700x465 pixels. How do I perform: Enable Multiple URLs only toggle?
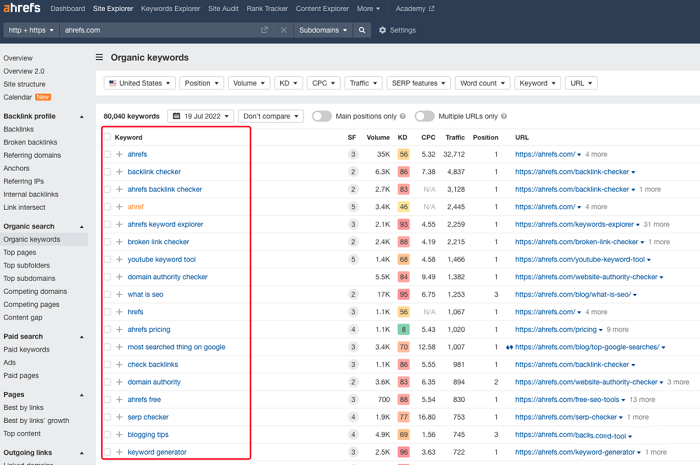pos(424,116)
